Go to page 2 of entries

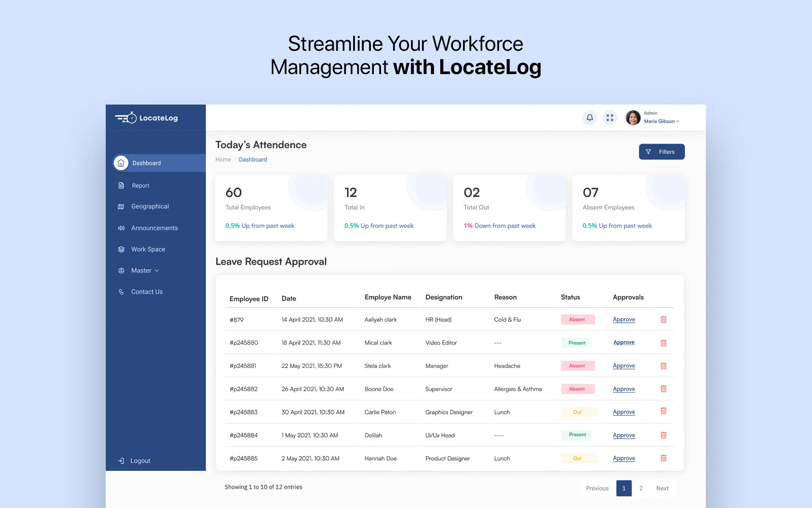[641, 488]
